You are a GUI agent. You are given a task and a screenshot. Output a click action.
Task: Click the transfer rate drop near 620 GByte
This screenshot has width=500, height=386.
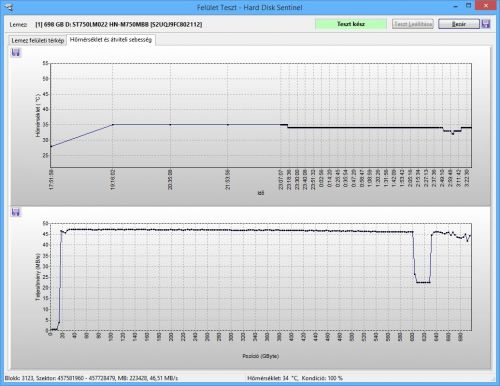tap(423, 282)
